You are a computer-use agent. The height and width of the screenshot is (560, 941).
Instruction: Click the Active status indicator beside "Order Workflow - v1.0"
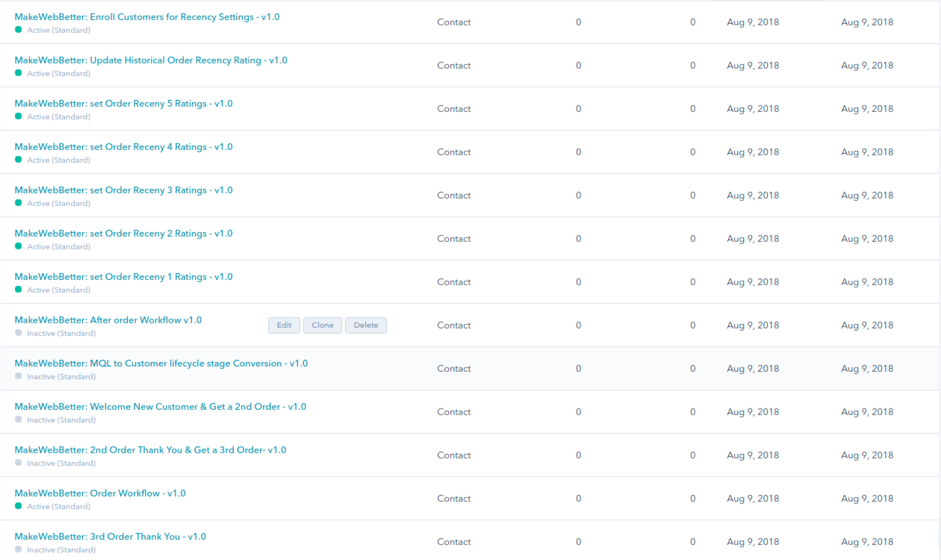(x=18, y=506)
